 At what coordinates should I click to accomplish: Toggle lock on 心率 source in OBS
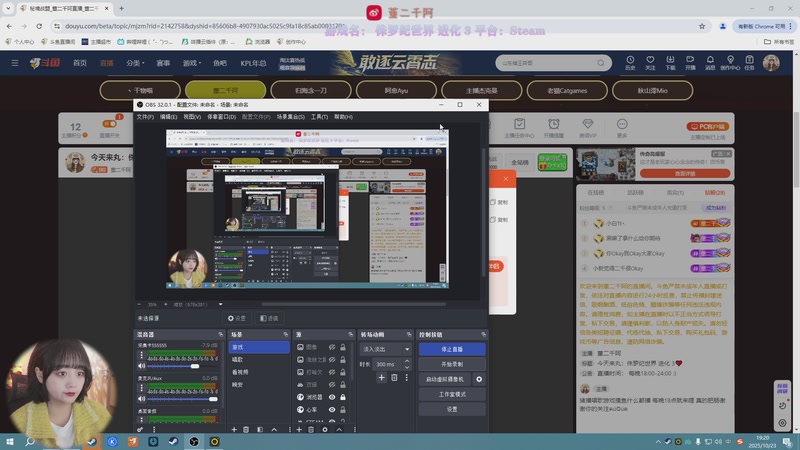[x=343, y=410]
